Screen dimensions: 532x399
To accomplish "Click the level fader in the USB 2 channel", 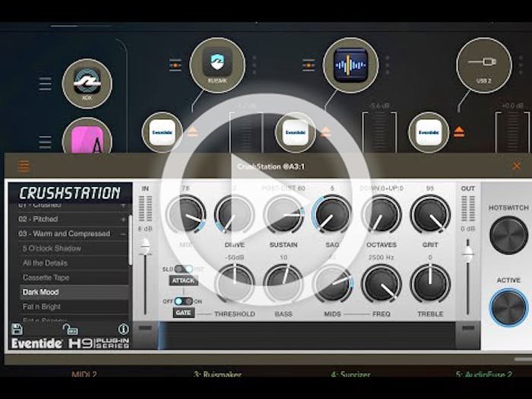I will click(x=512, y=132).
